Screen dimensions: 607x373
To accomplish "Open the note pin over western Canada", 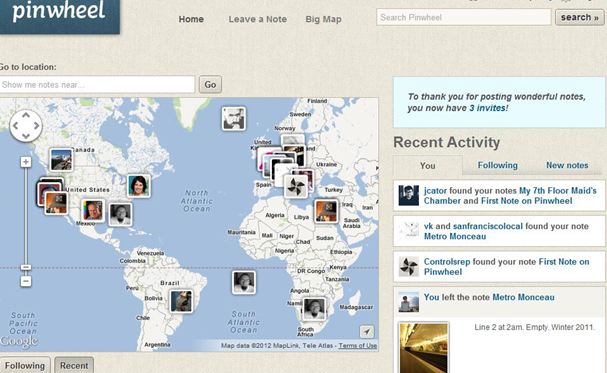I will (x=61, y=159).
